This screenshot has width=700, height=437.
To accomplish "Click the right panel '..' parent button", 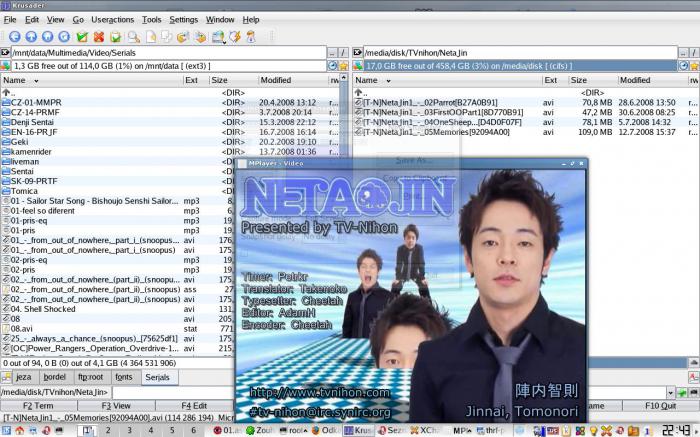I will (x=683, y=53).
